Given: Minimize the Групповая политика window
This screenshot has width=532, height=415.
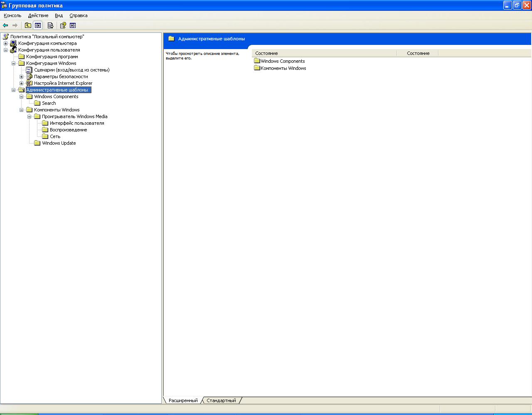Looking at the screenshot, I should [507, 5].
